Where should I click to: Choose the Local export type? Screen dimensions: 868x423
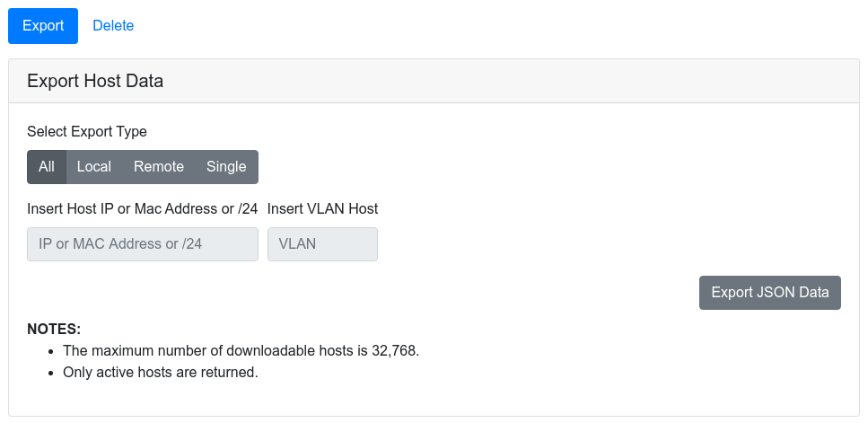[x=94, y=167]
